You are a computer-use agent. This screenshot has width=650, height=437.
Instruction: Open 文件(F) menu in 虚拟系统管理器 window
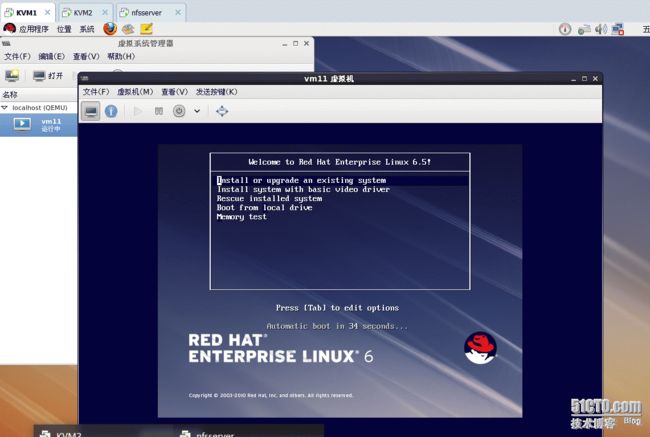17,56
